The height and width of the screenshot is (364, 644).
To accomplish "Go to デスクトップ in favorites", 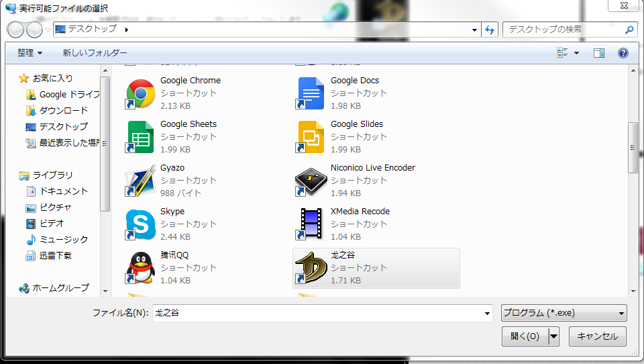I will (x=56, y=127).
